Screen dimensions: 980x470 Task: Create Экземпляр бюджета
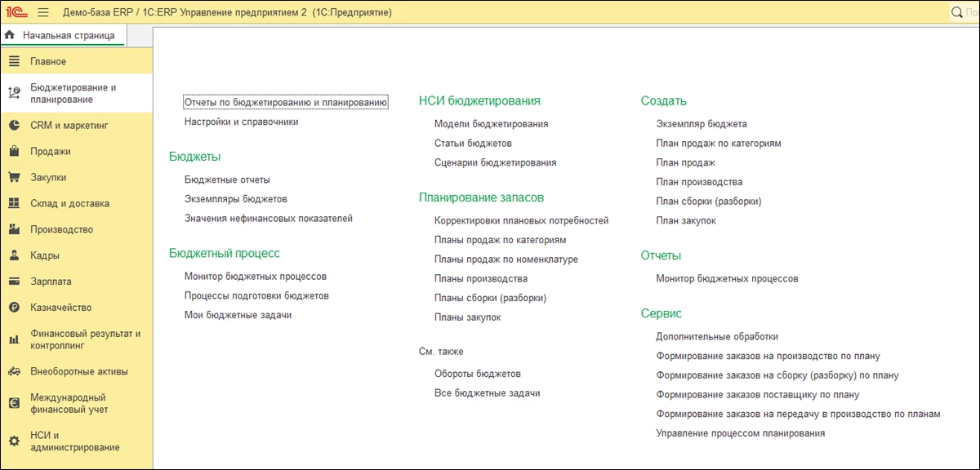pyautogui.click(x=702, y=124)
